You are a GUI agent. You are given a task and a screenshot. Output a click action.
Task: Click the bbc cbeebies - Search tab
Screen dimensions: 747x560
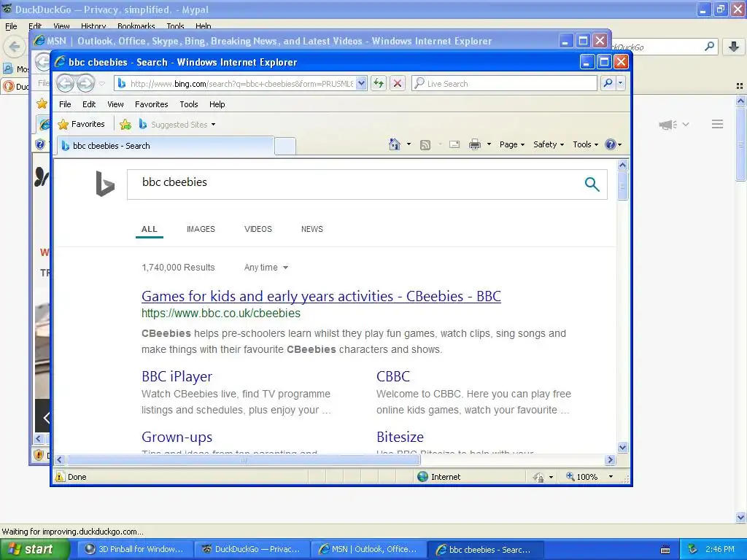pyautogui.click(x=166, y=146)
